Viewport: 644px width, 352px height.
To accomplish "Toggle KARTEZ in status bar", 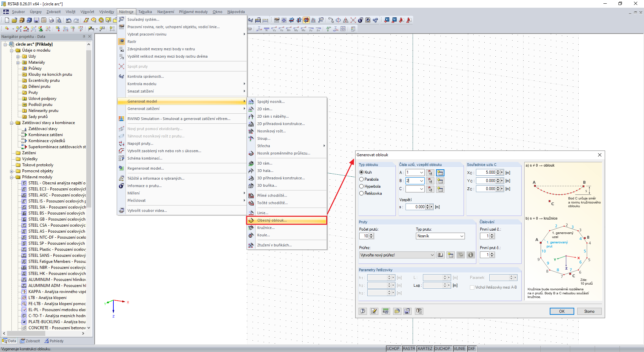I will [425, 349].
